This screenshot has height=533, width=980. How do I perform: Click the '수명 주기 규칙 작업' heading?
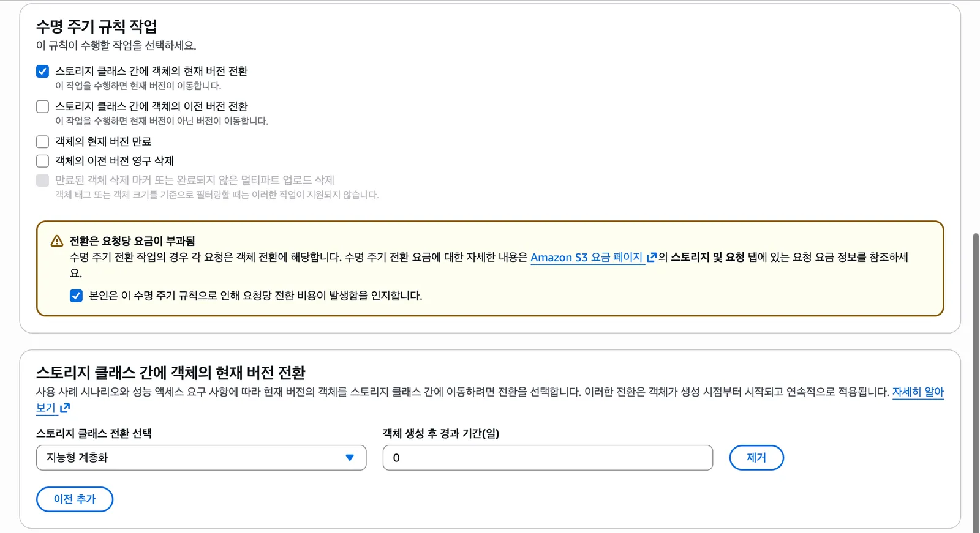(97, 26)
